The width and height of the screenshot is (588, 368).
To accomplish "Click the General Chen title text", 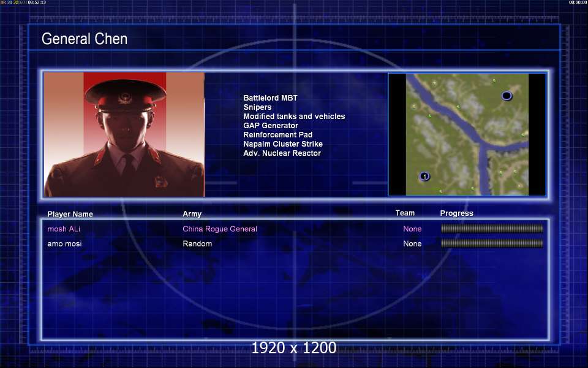I will (x=85, y=39).
